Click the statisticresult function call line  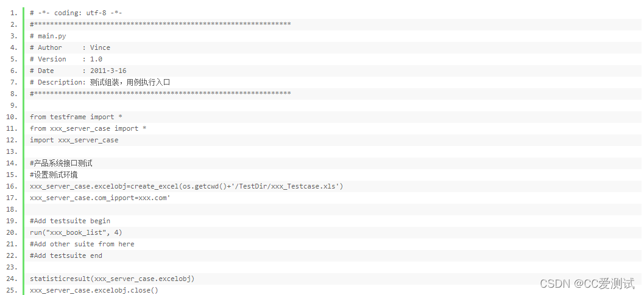tap(112, 279)
